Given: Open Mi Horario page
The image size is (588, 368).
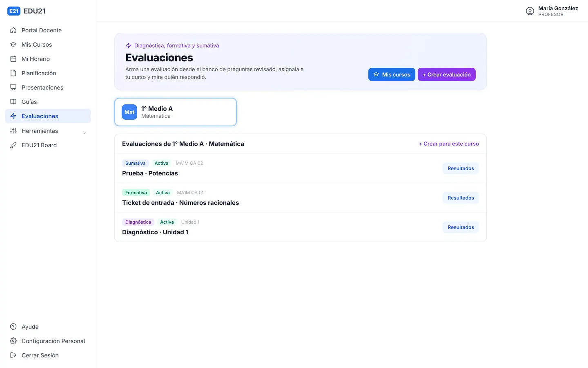Looking at the screenshot, I should click(x=48, y=59).
